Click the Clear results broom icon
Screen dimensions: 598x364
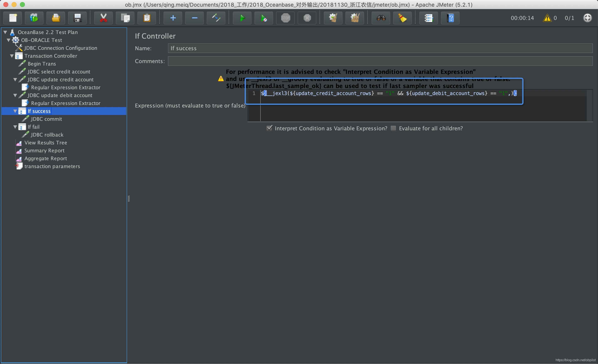[333, 18]
